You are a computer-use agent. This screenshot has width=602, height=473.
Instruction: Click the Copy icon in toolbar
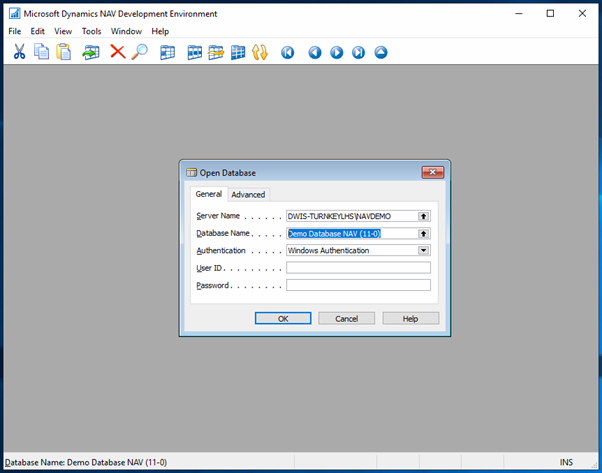[41, 52]
